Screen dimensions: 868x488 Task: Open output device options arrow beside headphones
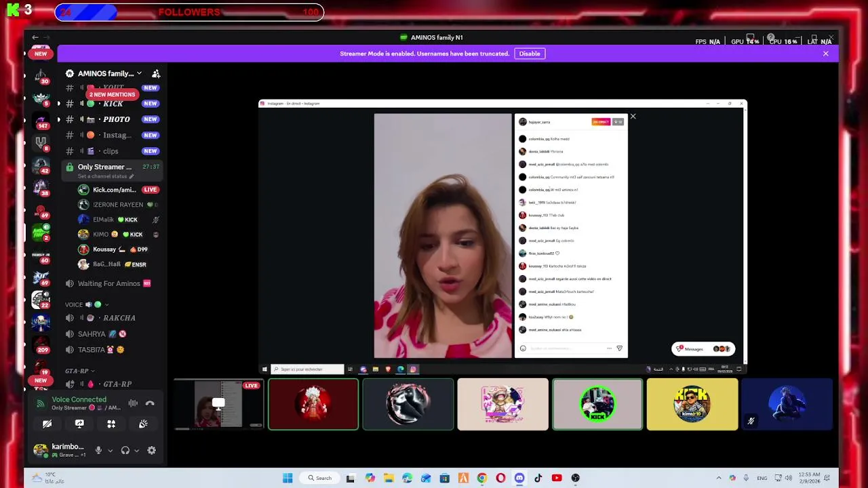[x=136, y=451]
